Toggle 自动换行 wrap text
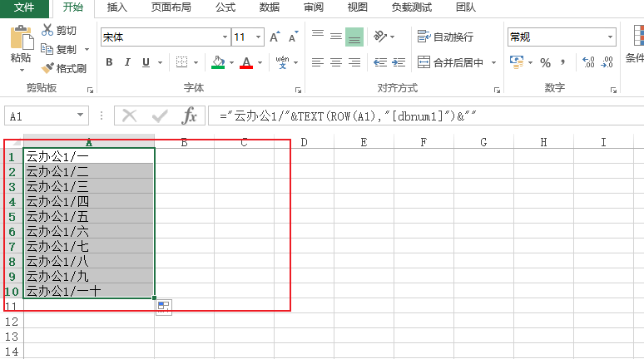Viewport: 644px width, 359px height. point(445,37)
